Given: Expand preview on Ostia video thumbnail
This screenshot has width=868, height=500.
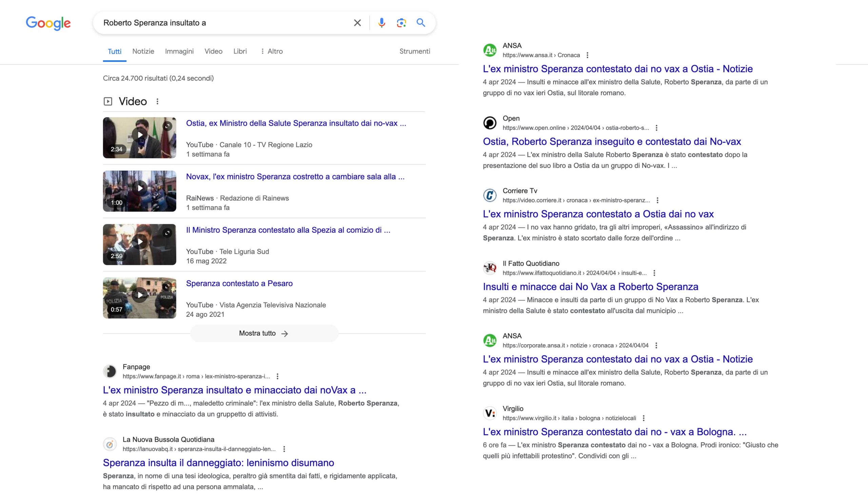Looking at the screenshot, I should (167, 126).
